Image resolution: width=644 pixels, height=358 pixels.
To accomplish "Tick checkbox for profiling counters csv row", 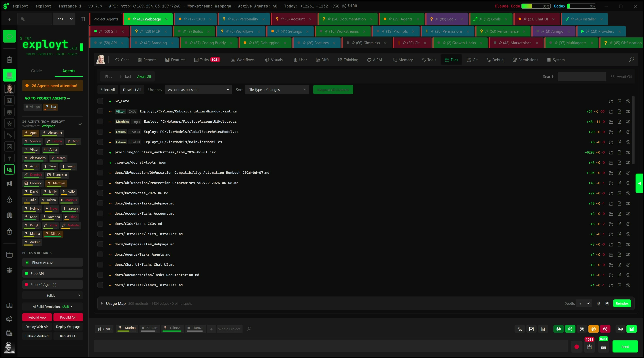I will coord(100,152).
